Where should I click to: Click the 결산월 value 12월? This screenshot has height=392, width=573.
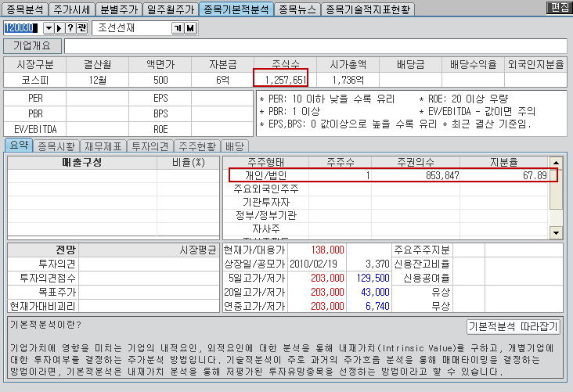click(98, 80)
